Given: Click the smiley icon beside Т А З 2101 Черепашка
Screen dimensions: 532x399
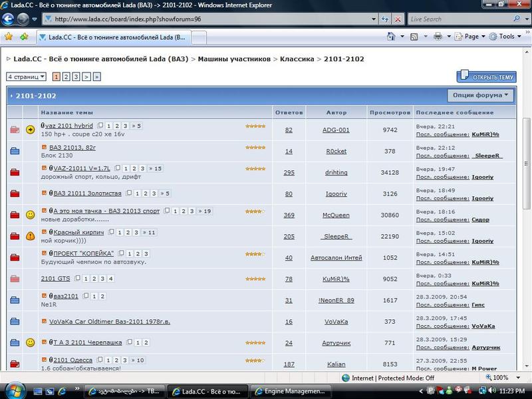Looking at the screenshot, I should [x=30, y=342].
